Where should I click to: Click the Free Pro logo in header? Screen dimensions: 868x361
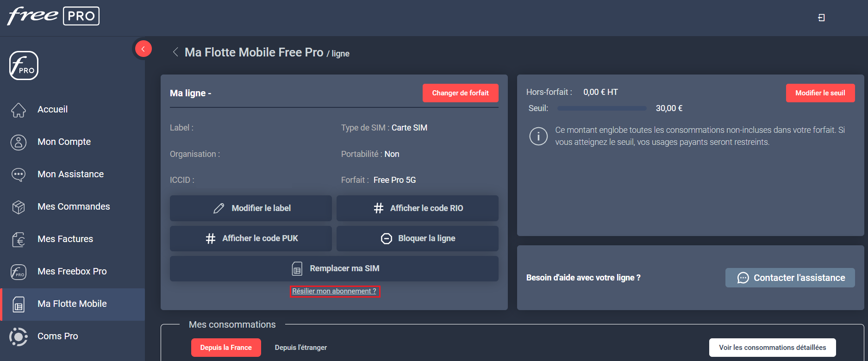[53, 16]
